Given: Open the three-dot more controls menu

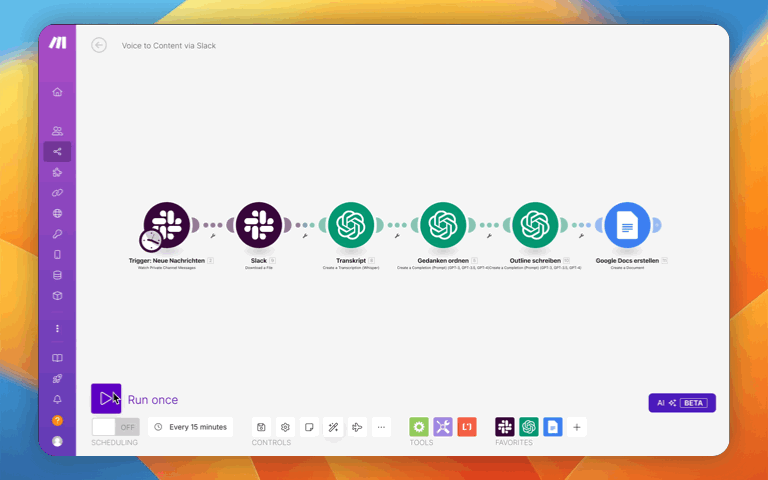Looking at the screenshot, I should (x=381, y=427).
